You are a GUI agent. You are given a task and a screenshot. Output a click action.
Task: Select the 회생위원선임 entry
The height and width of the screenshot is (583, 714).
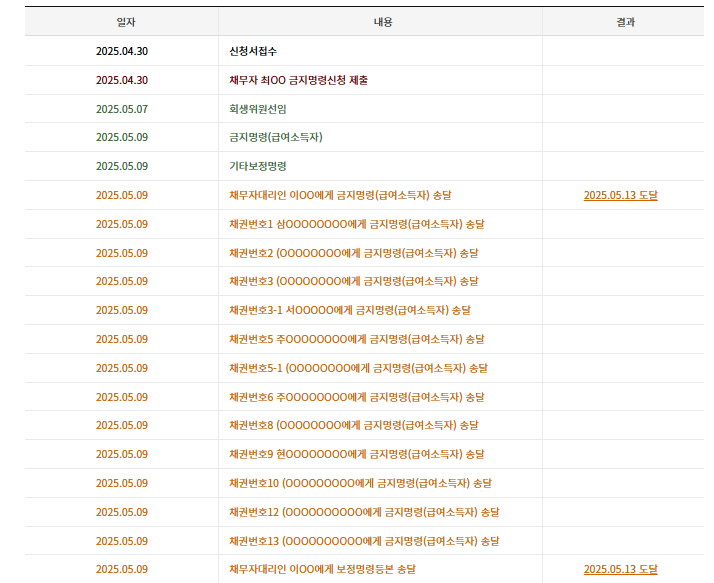(258, 109)
